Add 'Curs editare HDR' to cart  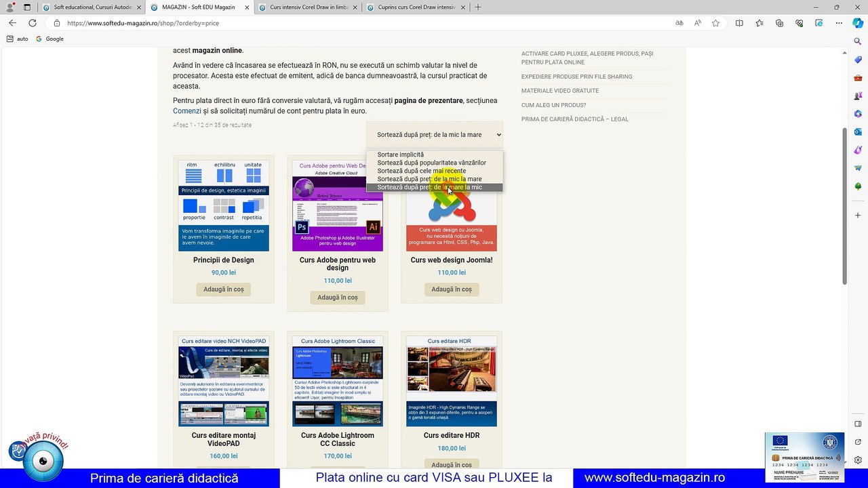pos(452,465)
